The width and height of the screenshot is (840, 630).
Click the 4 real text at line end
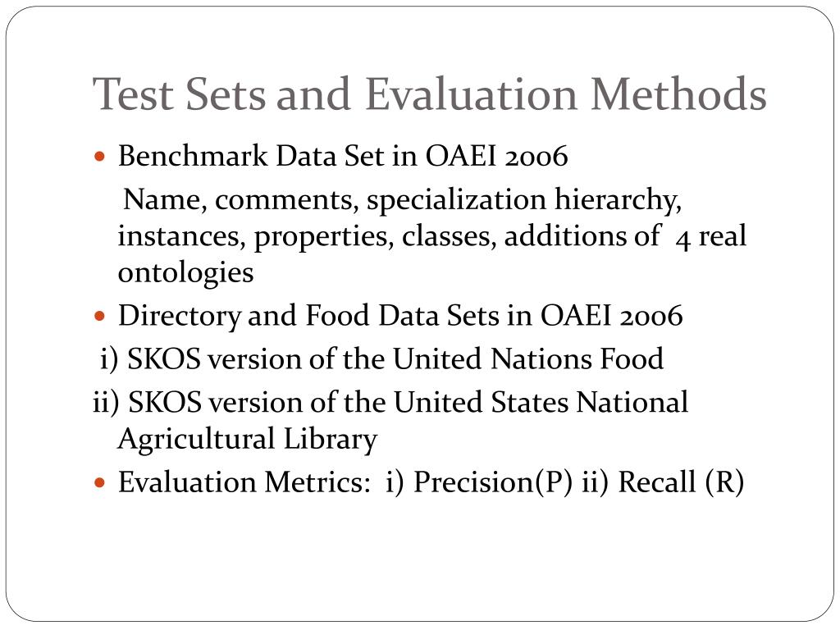click(711, 236)
